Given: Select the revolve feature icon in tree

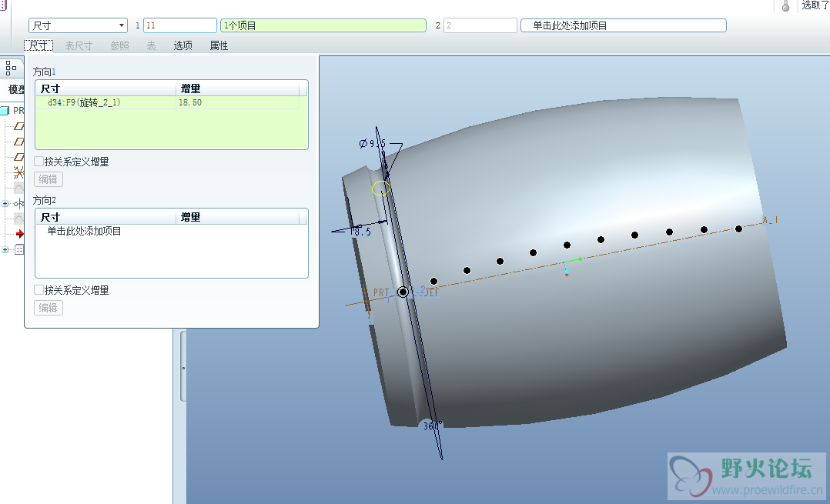Looking at the screenshot, I should click(x=19, y=204).
